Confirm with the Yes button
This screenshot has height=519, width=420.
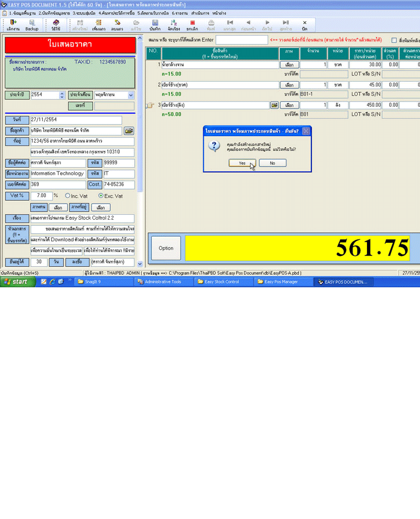(x=242, y=163)
